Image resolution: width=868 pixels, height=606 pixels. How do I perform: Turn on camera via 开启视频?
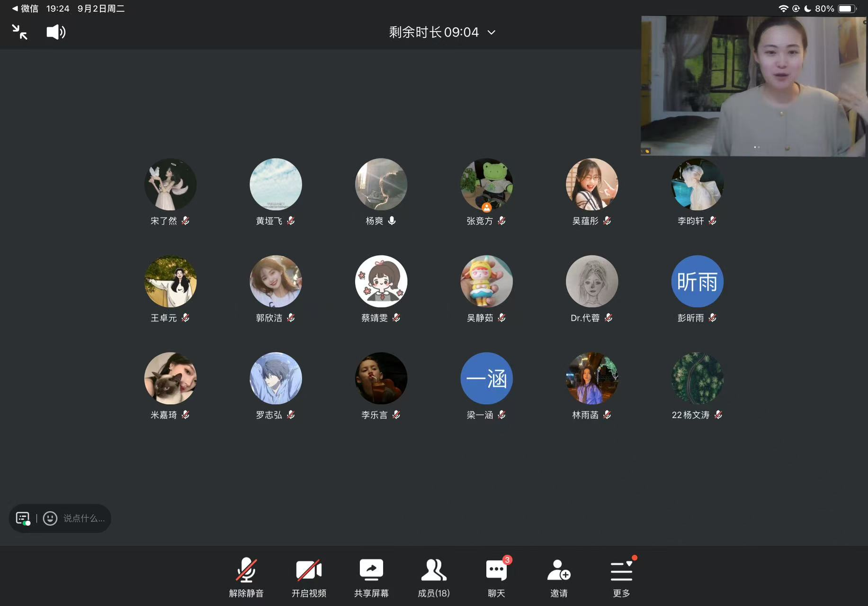pos(309,578)
